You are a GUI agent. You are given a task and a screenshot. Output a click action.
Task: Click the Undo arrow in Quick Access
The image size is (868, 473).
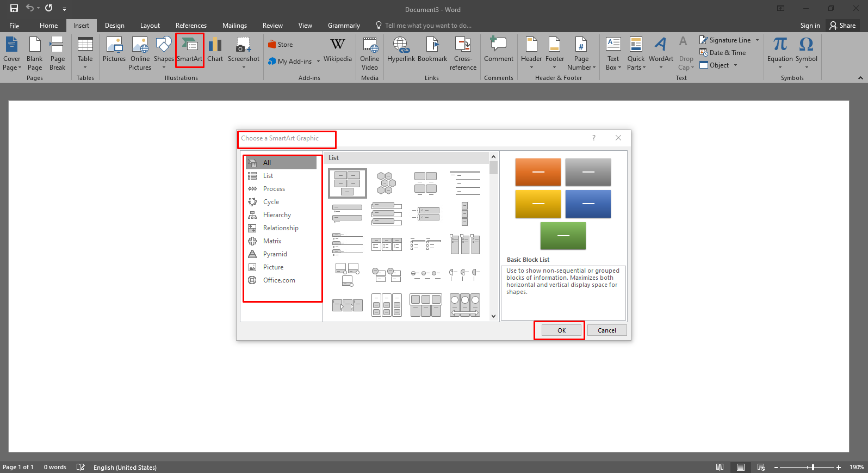30,8
